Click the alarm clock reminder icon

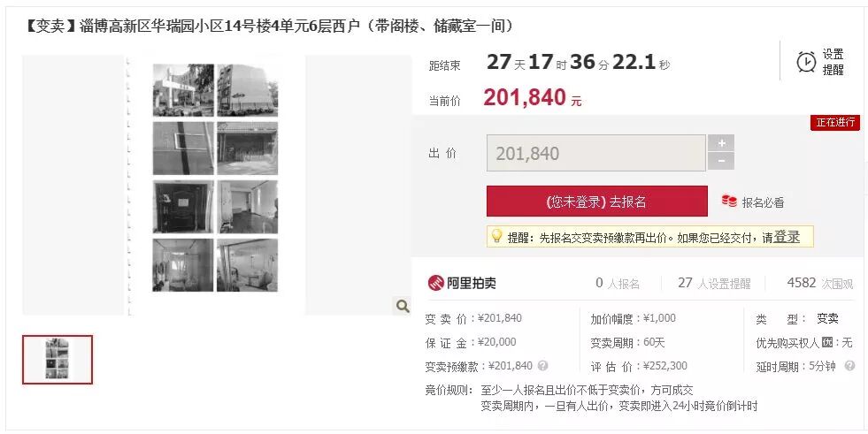point(806,61)
